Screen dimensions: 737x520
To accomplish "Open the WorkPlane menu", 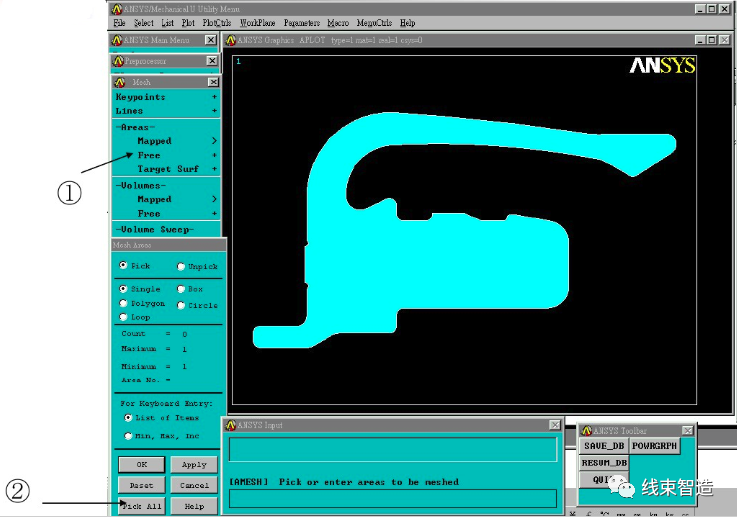I will pyautogui.click(x=258, y=23).
